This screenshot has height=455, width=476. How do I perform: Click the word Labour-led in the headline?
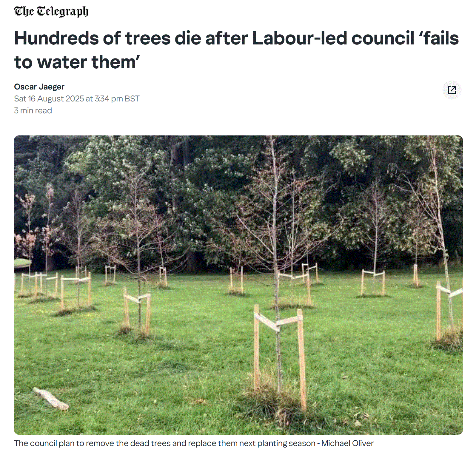click(299, 38)
